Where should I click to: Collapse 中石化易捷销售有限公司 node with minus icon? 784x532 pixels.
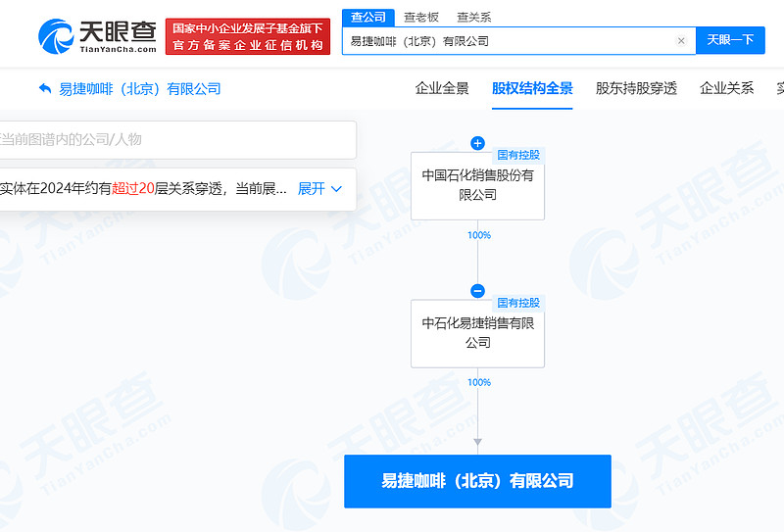[477, 291]
